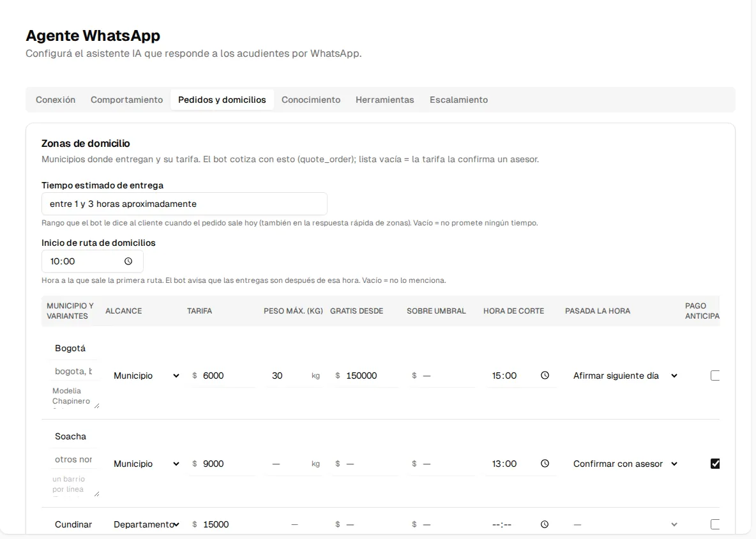Viewport: 756px width, 539px height.
Task: Go to Herramientas tab
Action: point(385,100)
